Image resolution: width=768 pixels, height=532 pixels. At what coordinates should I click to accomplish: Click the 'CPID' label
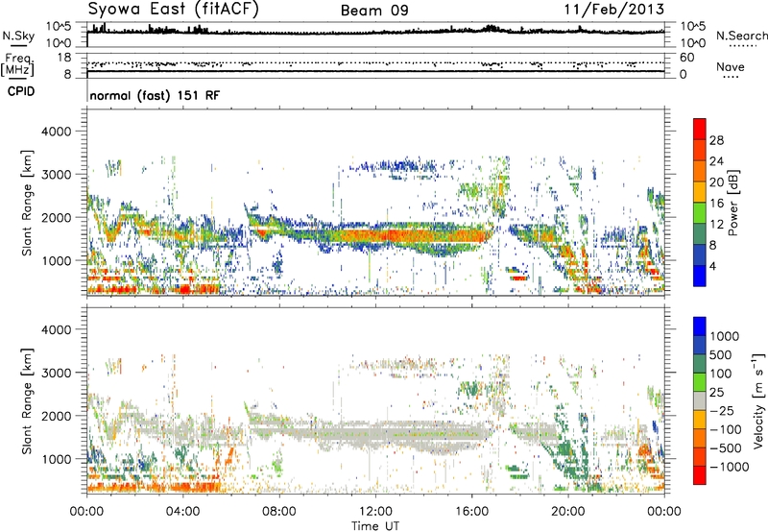click(x=21, y=91)
